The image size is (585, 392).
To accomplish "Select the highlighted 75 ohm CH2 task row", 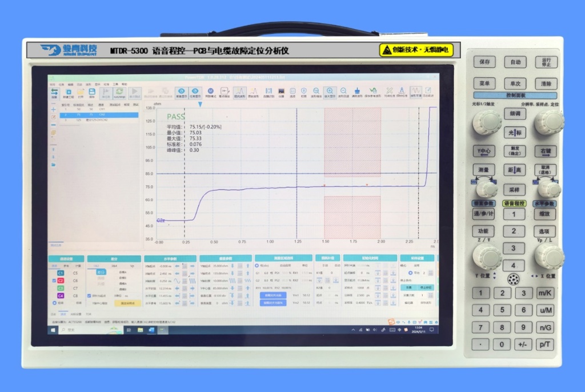I will 99,115.
